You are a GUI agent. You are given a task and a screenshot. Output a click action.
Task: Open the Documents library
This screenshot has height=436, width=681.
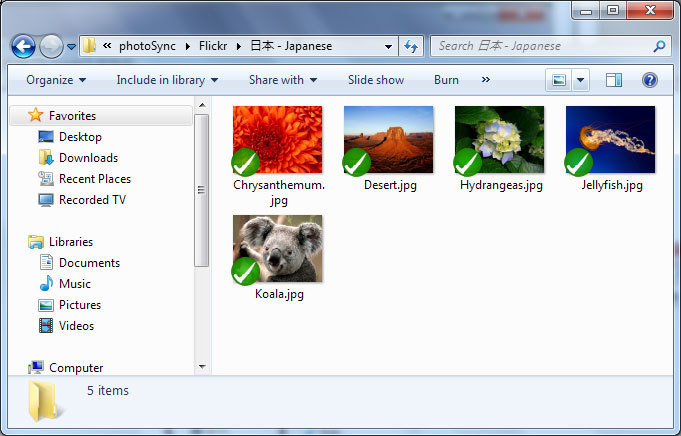89,263
